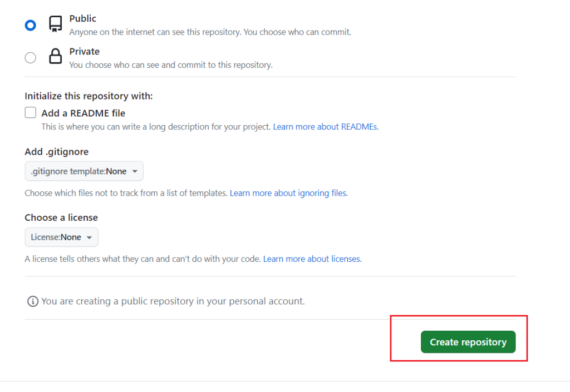The height and width of the screenshot is (392, 570).
Task: Click the Private padlock icon
Action: pyautogui.click(x=55, y=56)
